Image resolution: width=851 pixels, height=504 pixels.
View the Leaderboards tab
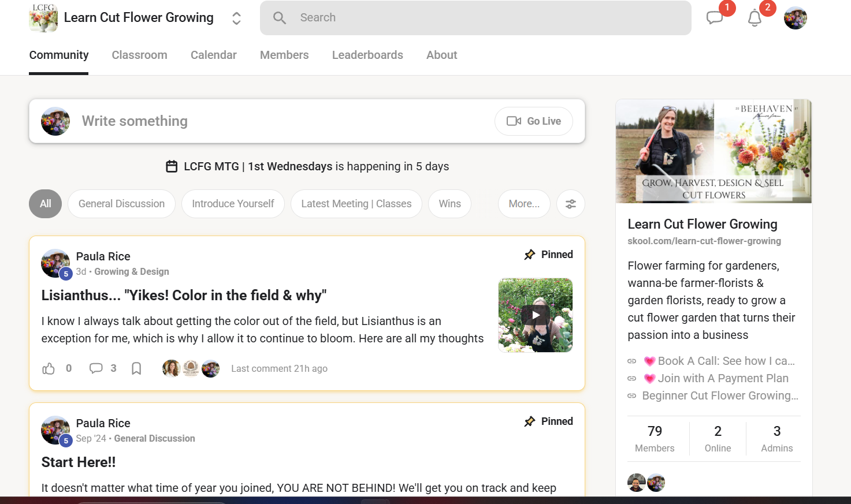click(x=367, y=55)
